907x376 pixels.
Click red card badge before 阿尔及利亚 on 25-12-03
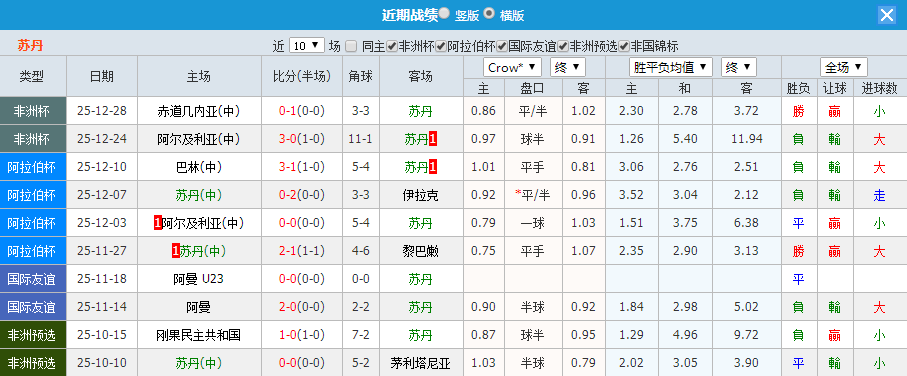click(x=158, y=223)
